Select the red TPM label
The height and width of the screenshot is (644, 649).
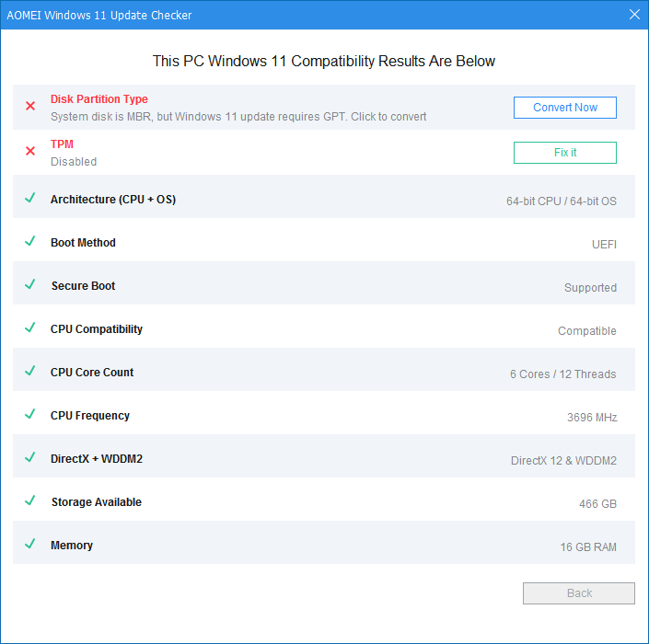coord(62,144)
